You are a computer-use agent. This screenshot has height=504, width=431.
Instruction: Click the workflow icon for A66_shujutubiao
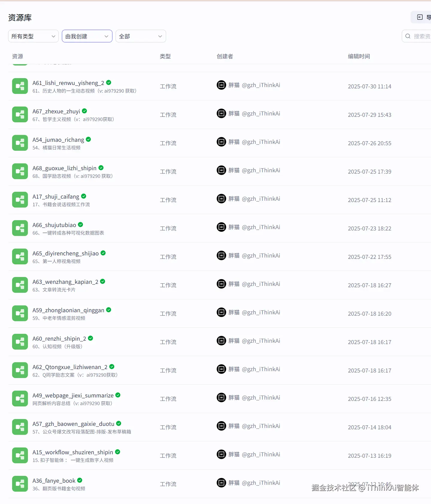point(20,228)
